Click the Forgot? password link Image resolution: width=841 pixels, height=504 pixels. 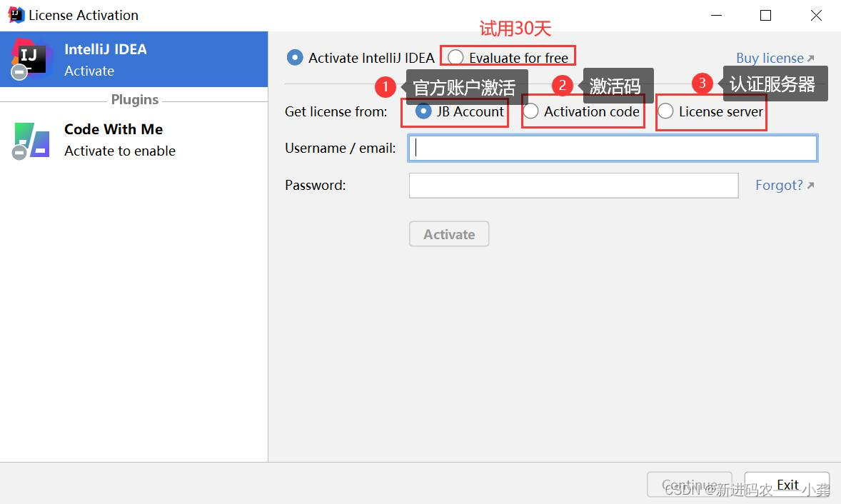[x=785, y=185]
